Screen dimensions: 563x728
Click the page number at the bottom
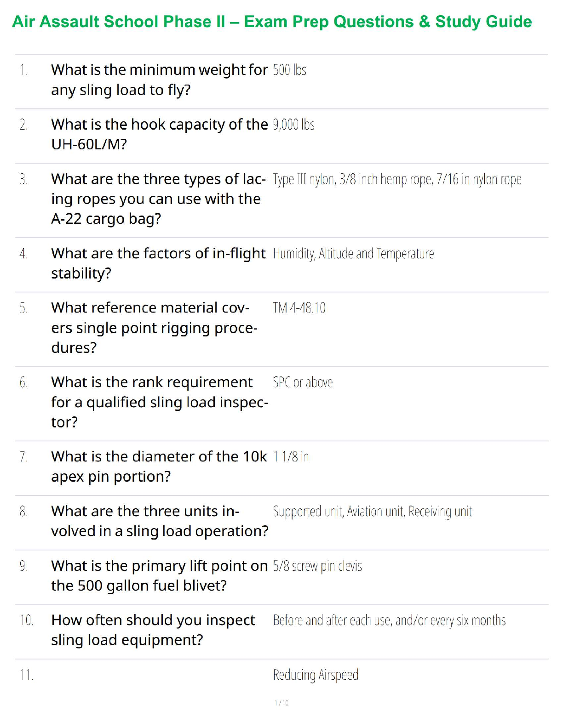pyautogui.click(x=281, y=703)
